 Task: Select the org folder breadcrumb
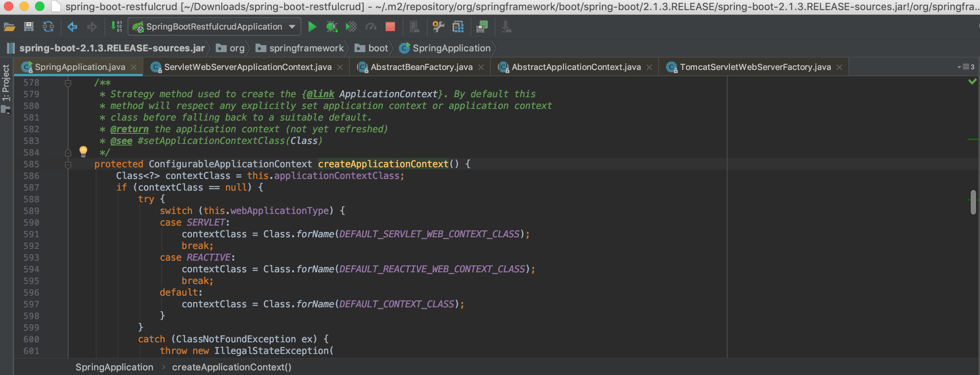(x=230, y=48)
